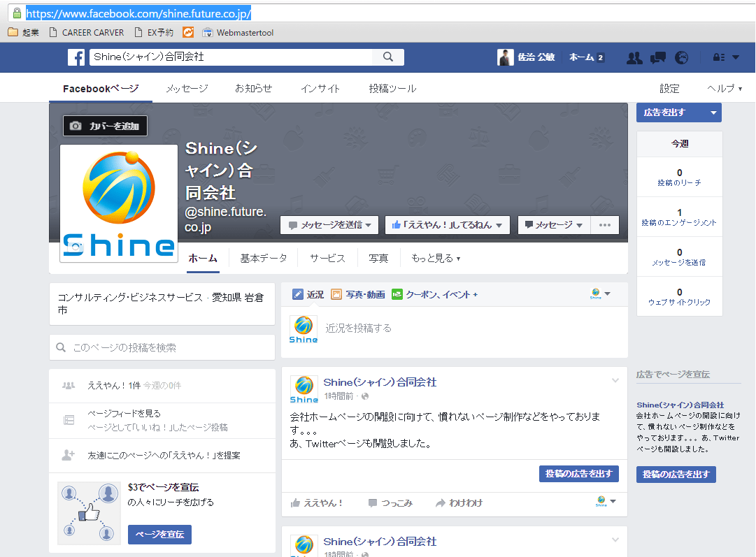Open the messages chat icon

pyautogui.click(x=657, y=58)
